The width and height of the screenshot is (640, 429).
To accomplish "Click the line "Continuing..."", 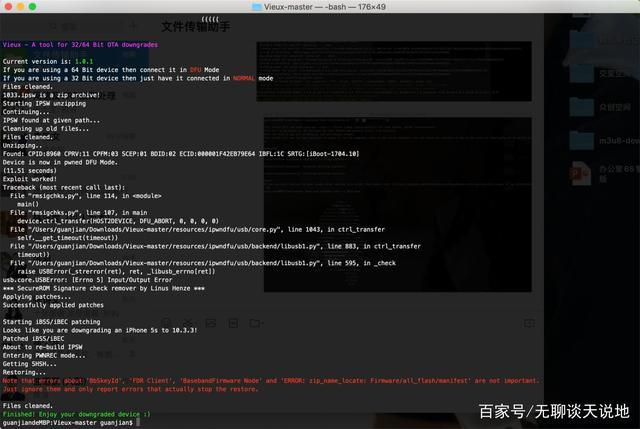I will click(26, 111).
